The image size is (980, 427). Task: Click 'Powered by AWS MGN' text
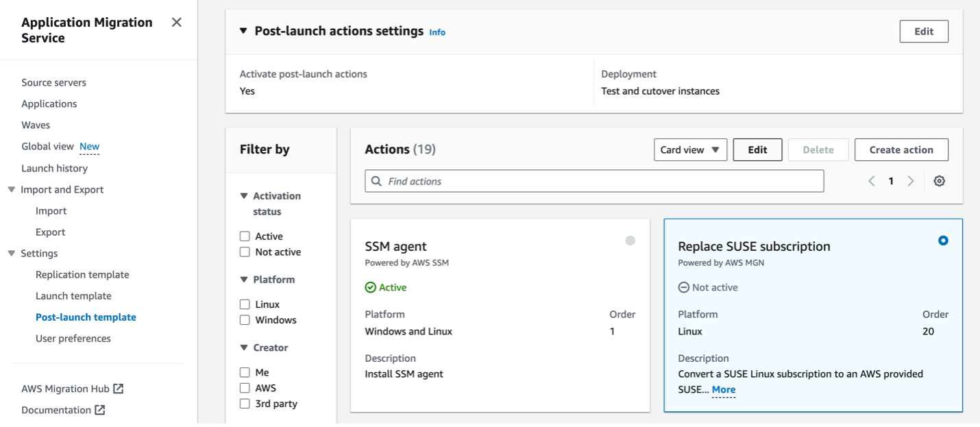click(721, 263)
